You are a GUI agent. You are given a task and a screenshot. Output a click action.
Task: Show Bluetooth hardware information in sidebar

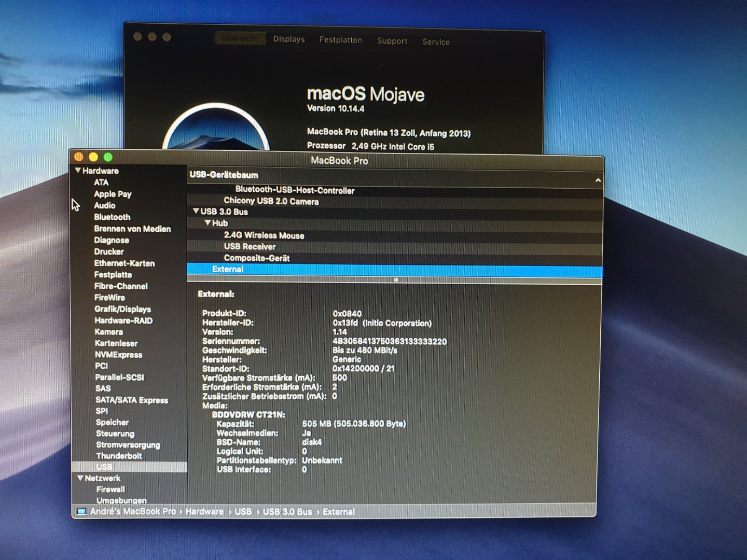click(x=112, y=217)
